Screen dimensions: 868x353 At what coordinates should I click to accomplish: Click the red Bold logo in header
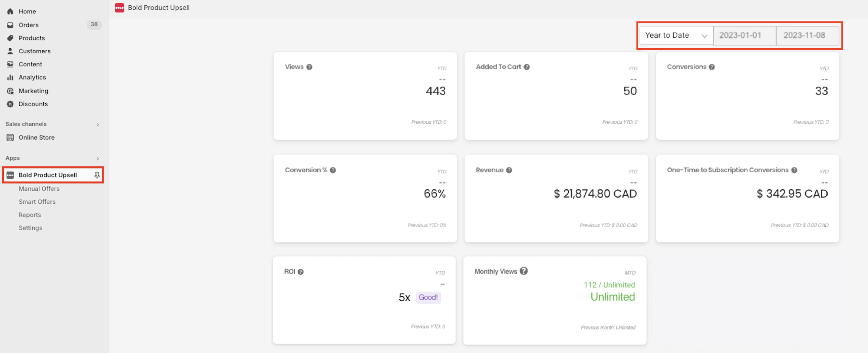point(119,8)
